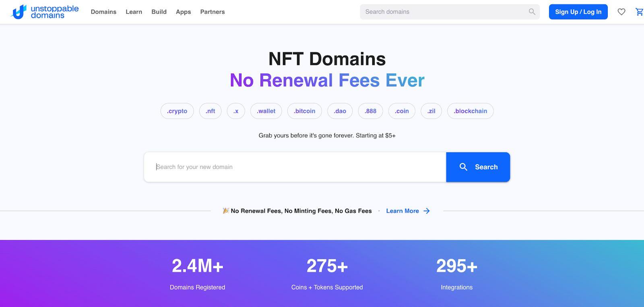Click the blue Search button
The image size is (644, 307).
(x=478, y=167)
